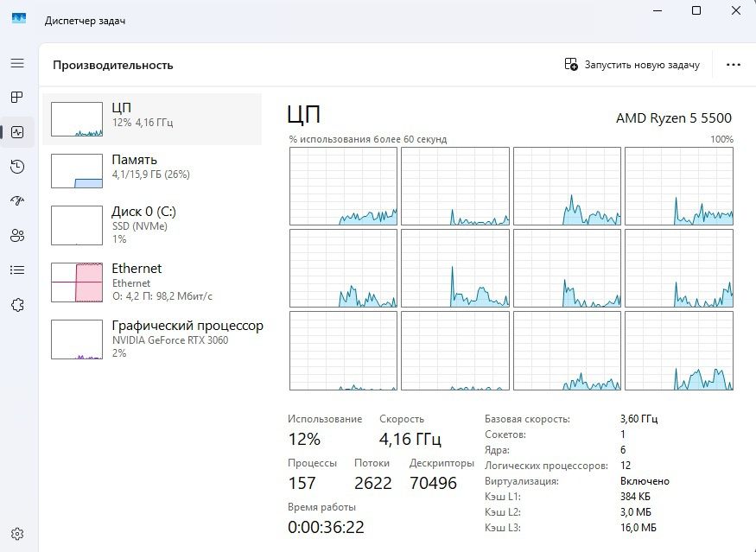Click the Task Manager app icon
This screenshot has height=552, width=756.
[x=19, y=19]
